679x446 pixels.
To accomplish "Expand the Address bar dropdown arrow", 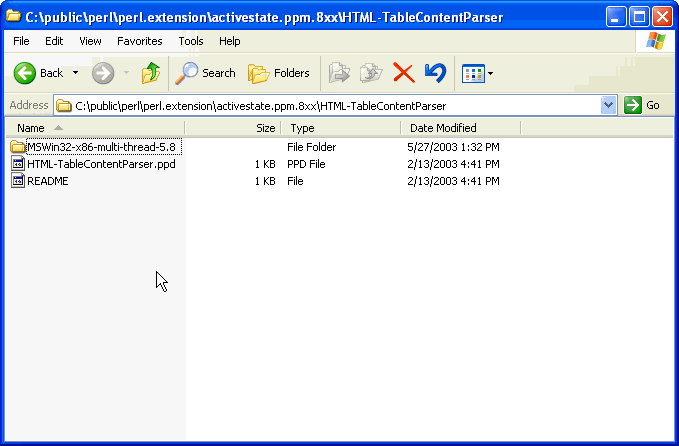I will [x=608, y=105].
